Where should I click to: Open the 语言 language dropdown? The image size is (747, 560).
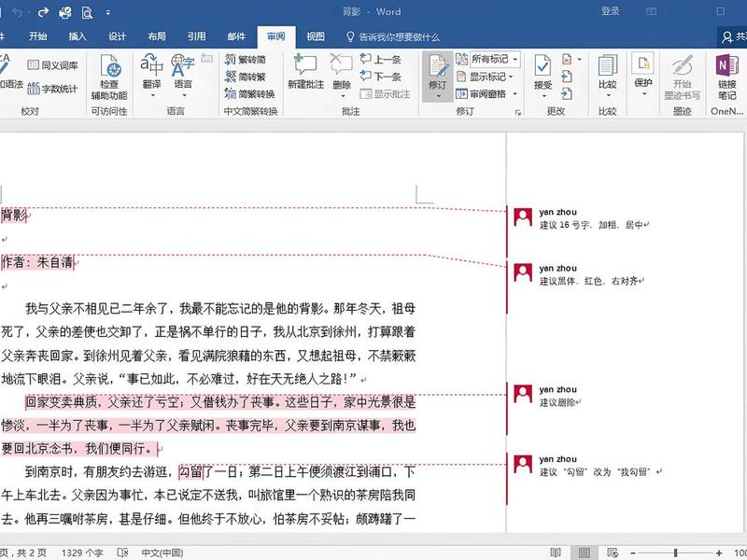(183, 76)
